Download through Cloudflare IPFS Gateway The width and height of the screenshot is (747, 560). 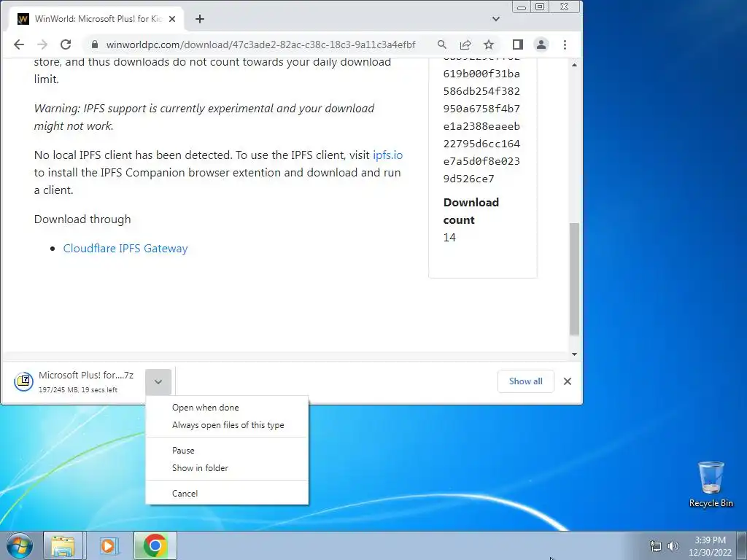click(x=125, y=248)
